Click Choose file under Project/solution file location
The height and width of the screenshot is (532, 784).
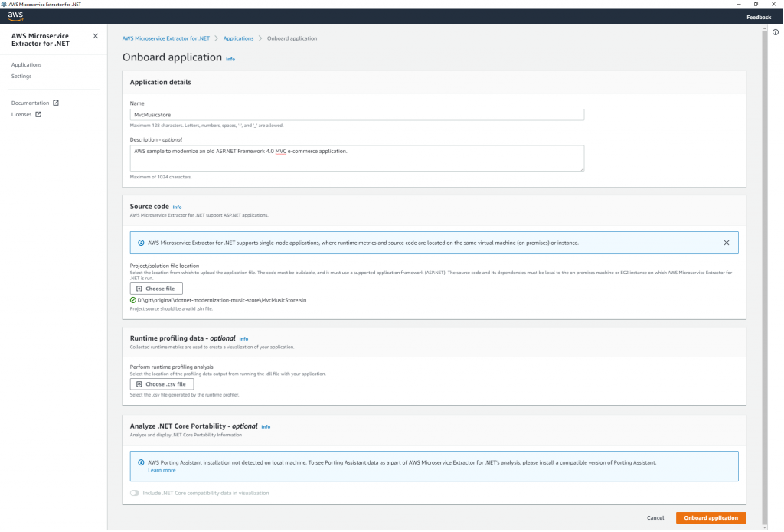tap(156, 289)
